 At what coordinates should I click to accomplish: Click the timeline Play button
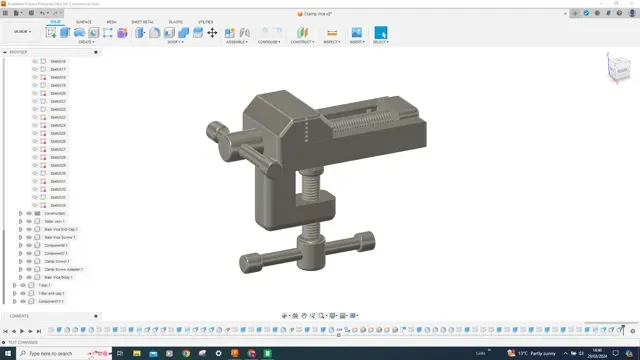pyautogui.click(x=22, y=331)
